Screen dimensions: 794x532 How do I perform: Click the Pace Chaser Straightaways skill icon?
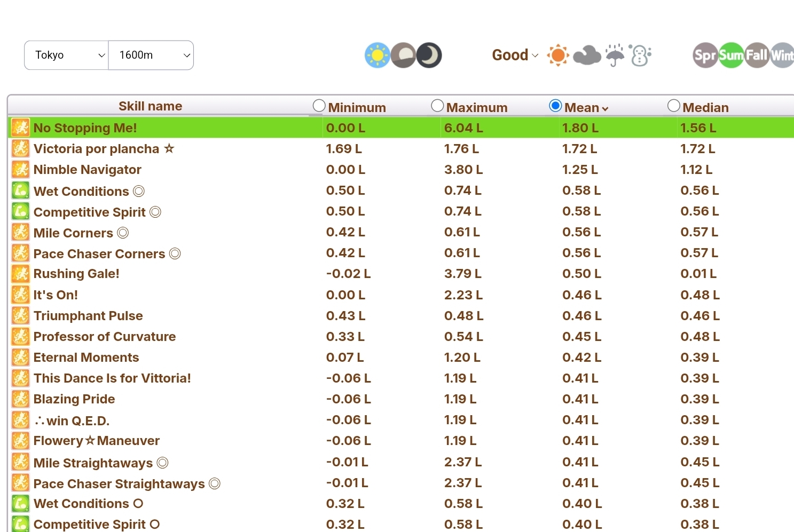coord(20,482)
